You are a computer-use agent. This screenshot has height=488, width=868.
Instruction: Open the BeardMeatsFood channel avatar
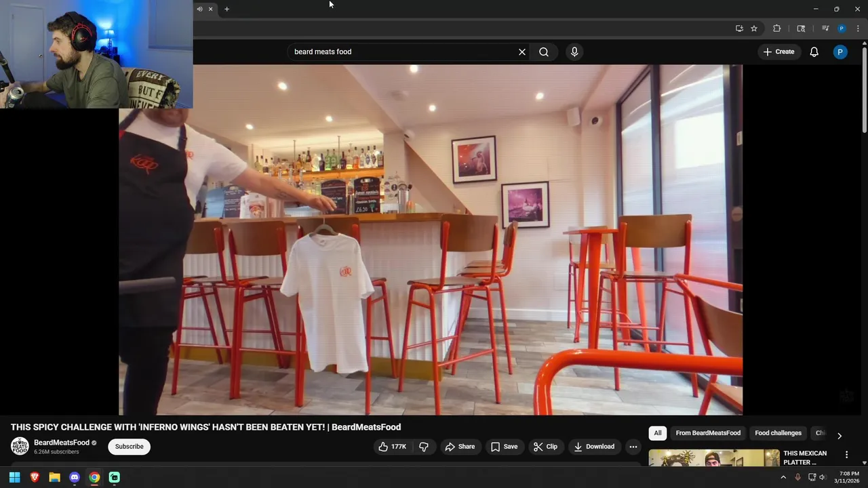point(20,447)
